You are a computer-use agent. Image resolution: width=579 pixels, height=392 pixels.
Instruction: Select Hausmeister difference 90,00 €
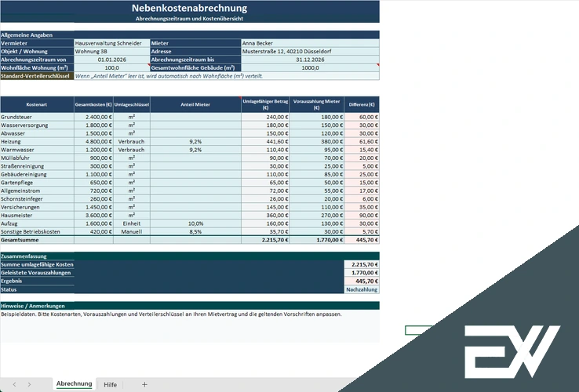coord(362,215)
